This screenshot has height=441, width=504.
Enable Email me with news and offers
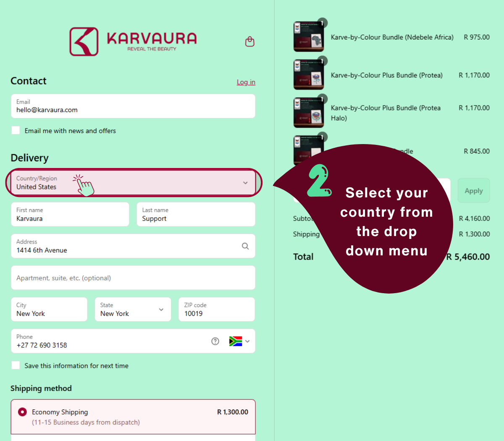(16, 131)
